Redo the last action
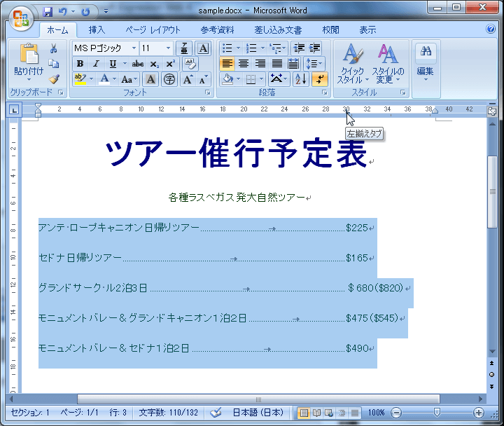This screenshot has width=504, height=426. 85,12
